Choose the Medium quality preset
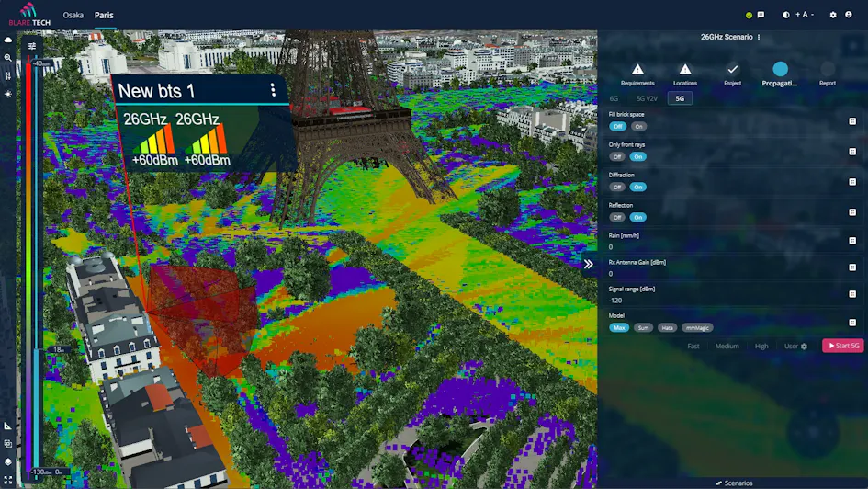Screen dimensions: 868x489 click(727, 347)
